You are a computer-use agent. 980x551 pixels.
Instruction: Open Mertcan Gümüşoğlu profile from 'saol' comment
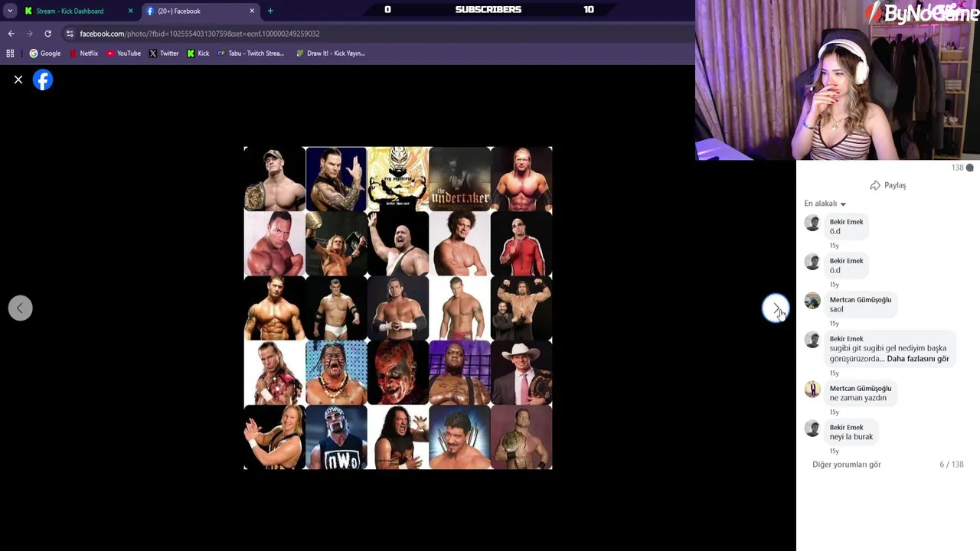(x=861, y=300)
